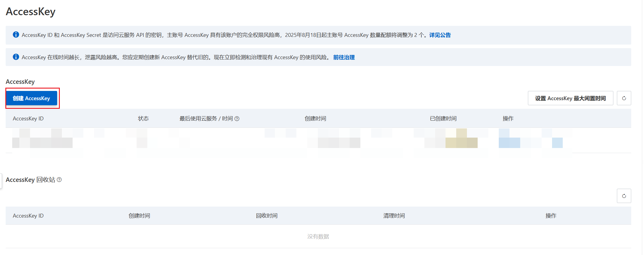644x255 pixels.
Task: Click the info icon in the rotation risk banner
Action: [x=16, y=57]
